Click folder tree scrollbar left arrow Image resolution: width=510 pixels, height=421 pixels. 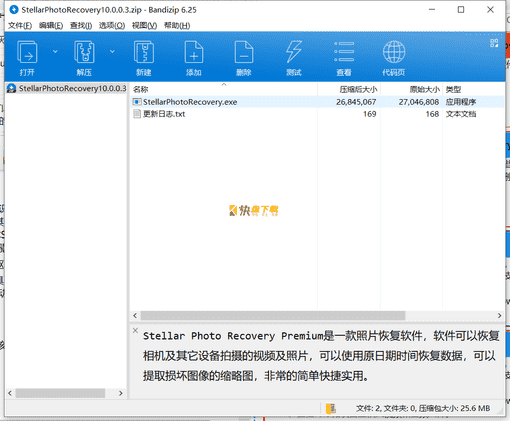point(10,393)
